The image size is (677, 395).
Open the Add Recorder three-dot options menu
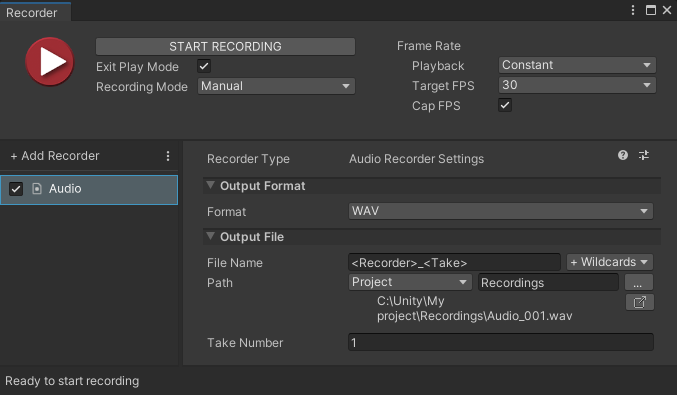[168, 156]
